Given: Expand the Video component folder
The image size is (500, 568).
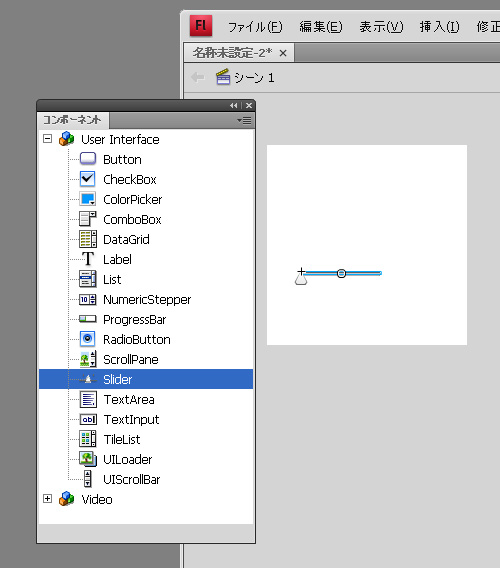Looking at the screenshot, I should (47, 499).
